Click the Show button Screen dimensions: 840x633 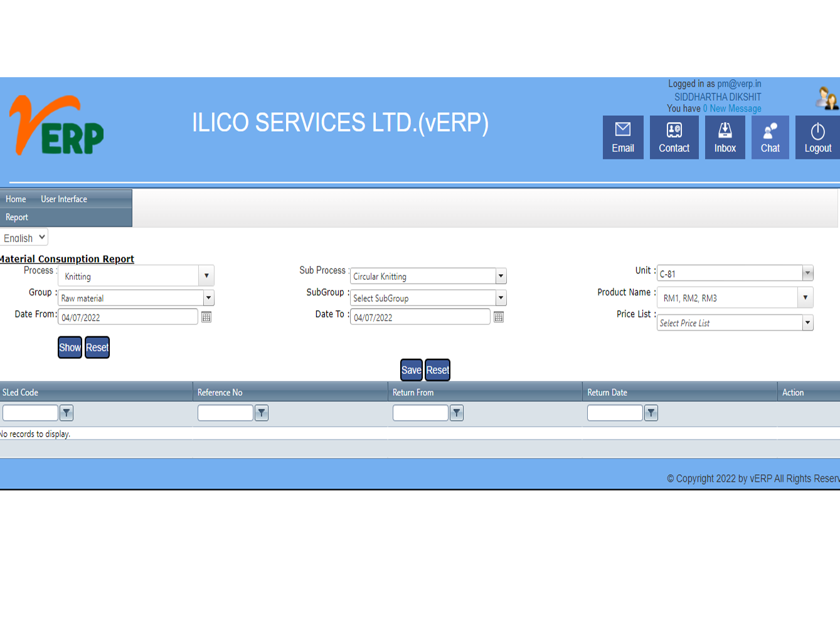click(x=70, y=348)
